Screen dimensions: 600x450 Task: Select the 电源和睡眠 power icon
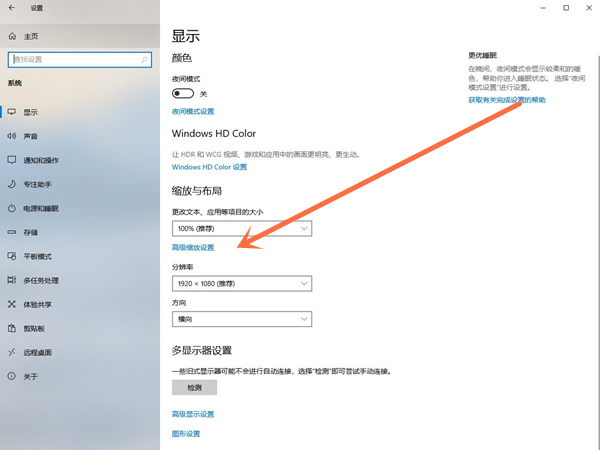coord(12,208)
